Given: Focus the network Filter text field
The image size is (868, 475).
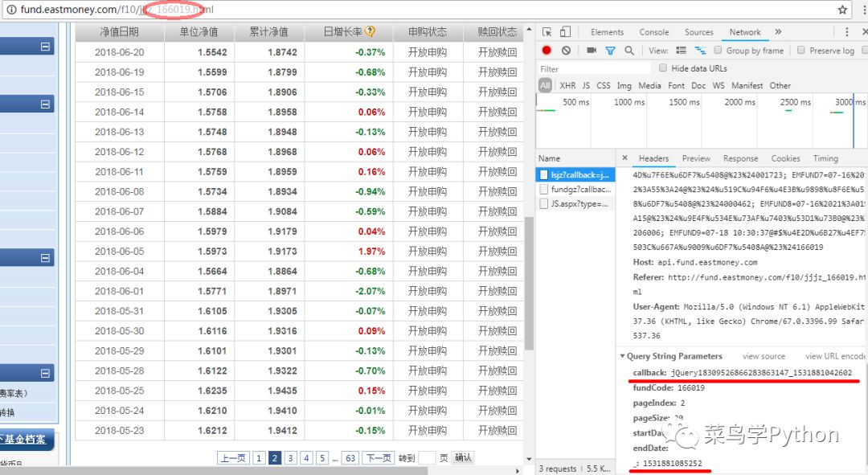Looking at the screenshot, I should tap(594, 68).
